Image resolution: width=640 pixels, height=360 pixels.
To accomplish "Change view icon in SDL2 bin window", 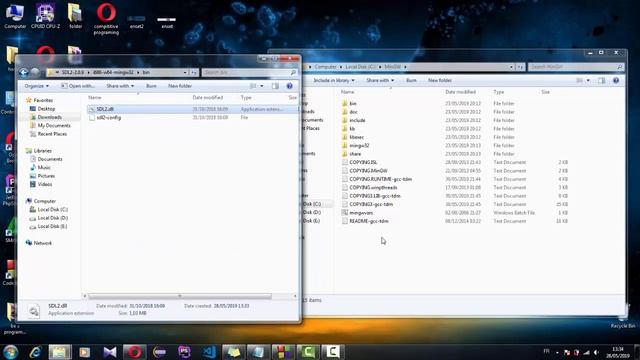I will [253, 86].
